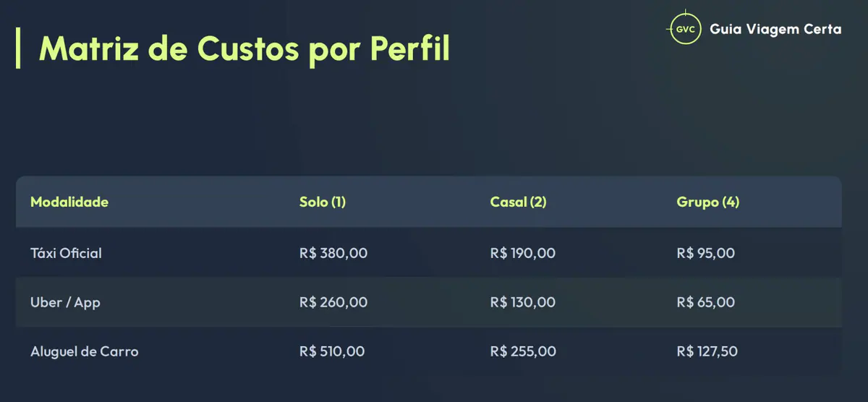Click the Solo (1) column header
868x402 pixels.
[323, 202]
